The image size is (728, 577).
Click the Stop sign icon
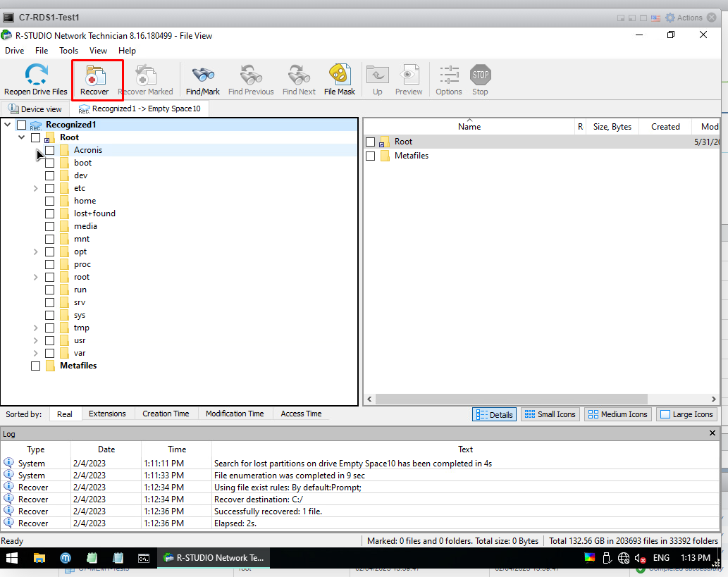tap(480, 75)
